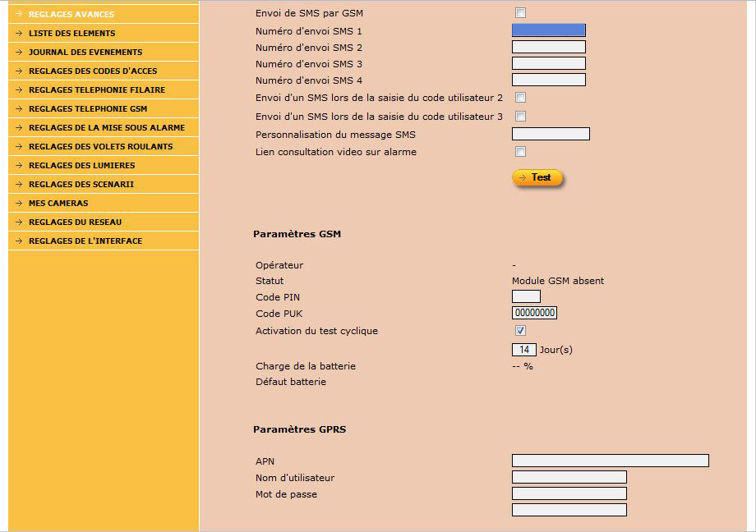Image resolution: width=756 pixels, height=532 pixels.
Task: Click the Nom d'utilisateur GPRS field
Action: (x=569, y=477)
